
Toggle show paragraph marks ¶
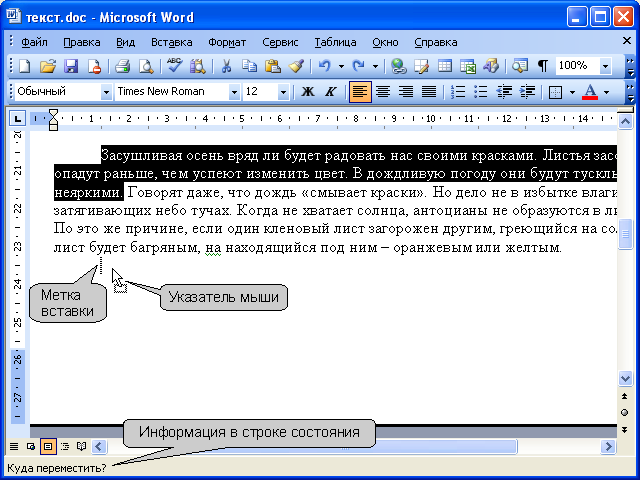pos(542,66)
